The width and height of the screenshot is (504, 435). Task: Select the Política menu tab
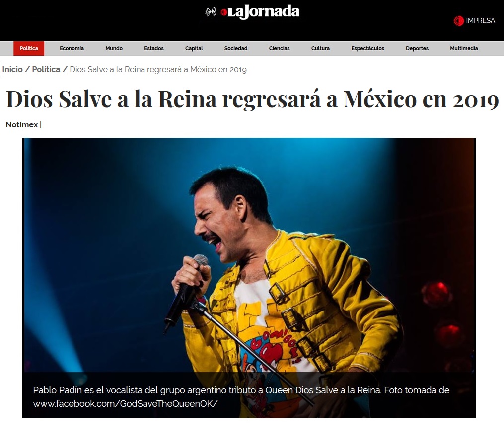pos(29,48)
